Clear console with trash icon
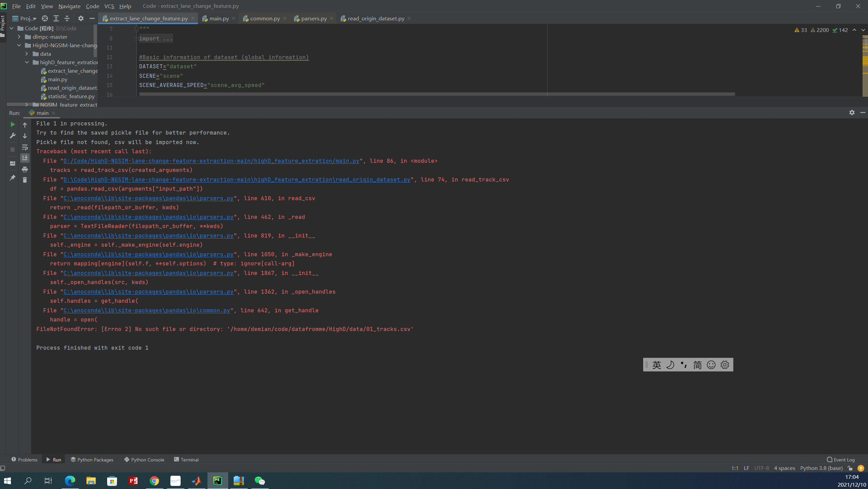 tap(25, 180)
